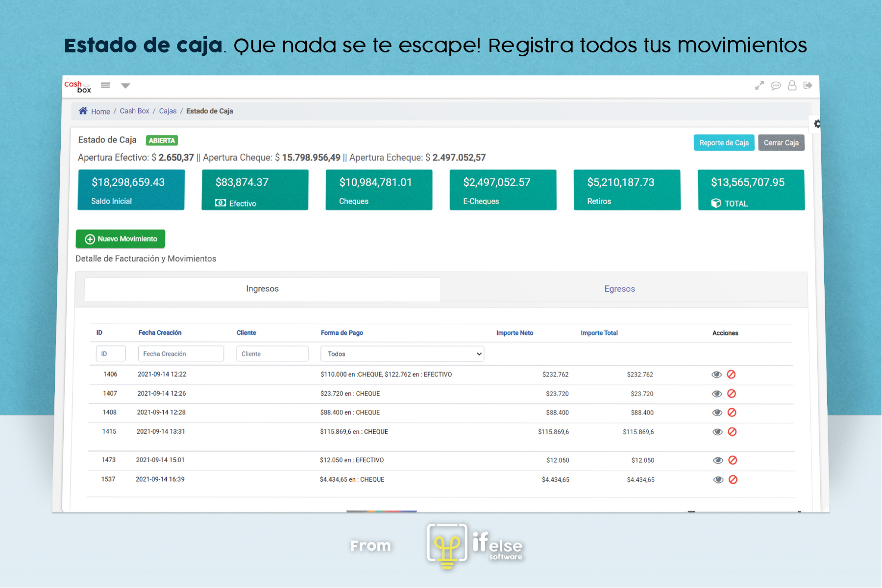Cancel movement 1537 with red icon

(x=733, y=480)
